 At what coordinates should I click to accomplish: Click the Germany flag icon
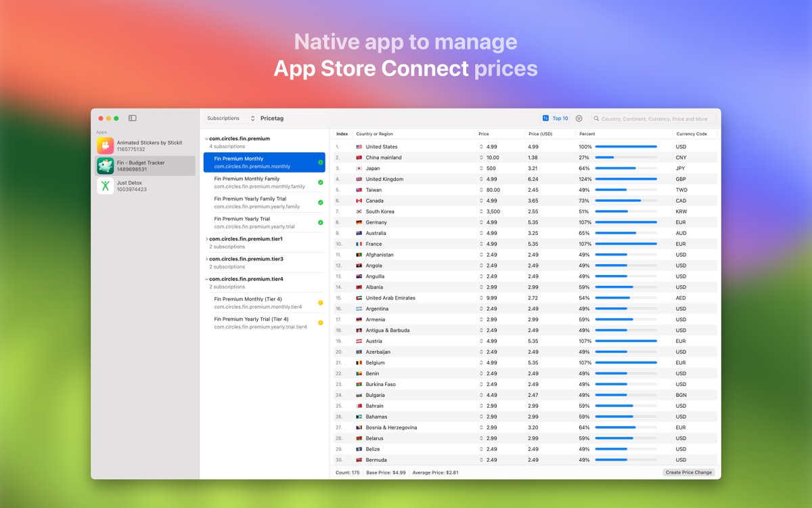(x=359, y=223)
